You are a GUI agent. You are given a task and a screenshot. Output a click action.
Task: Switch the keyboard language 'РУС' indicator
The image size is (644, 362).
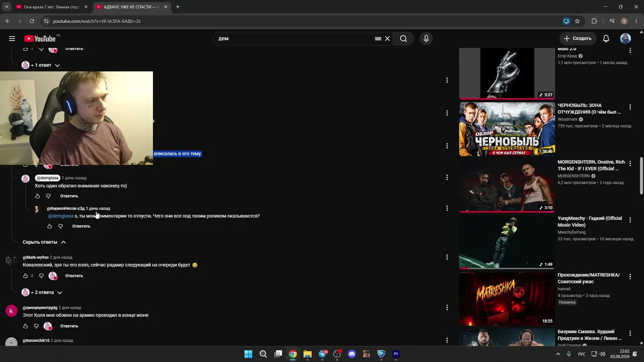tap(582, 354)
